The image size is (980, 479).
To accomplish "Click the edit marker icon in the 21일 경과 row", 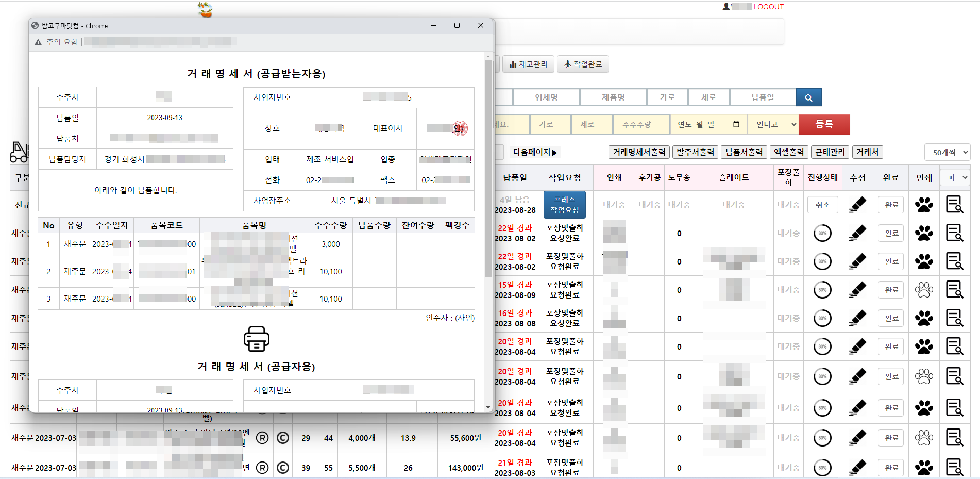I will tap(857, 468).
